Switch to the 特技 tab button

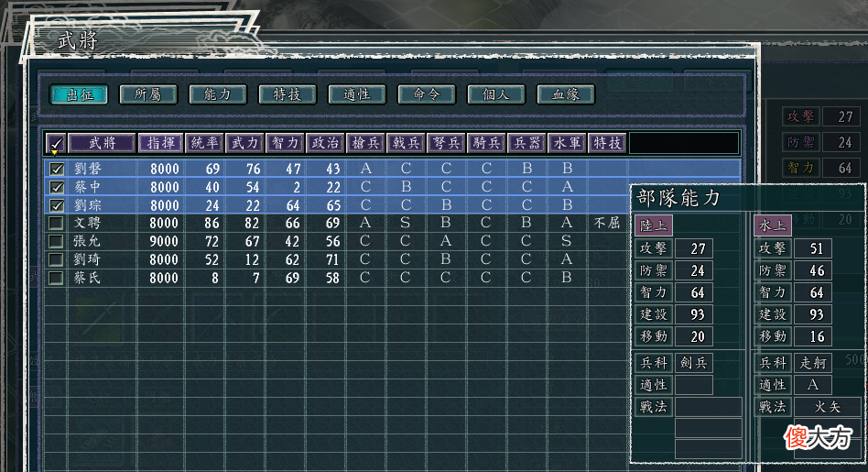pyautogui.click(x=288, y=94)
